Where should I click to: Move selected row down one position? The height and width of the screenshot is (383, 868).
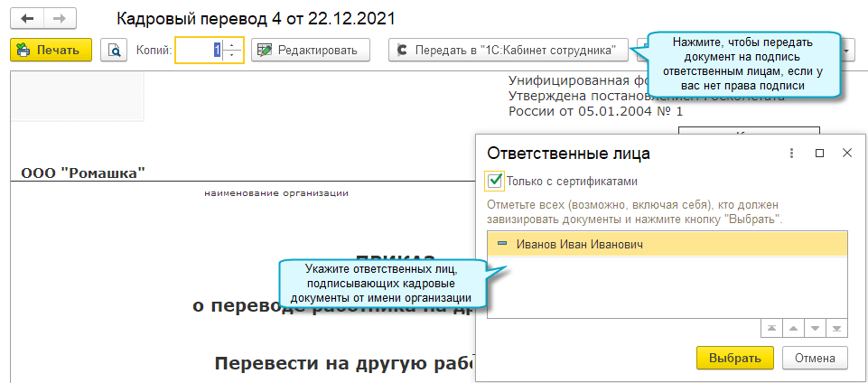click(x=815, y=328)
